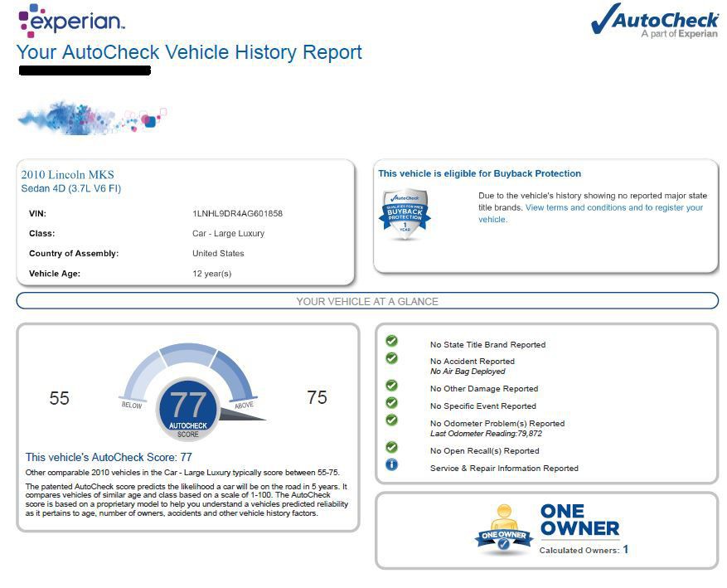This screenshot has height=588, width=727.
Task: Click the green check beside No State Title Brand
Action: coord(391,341)
